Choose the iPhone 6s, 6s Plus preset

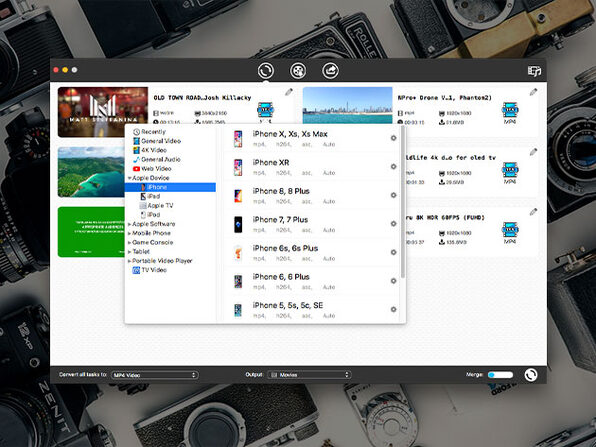312,252
